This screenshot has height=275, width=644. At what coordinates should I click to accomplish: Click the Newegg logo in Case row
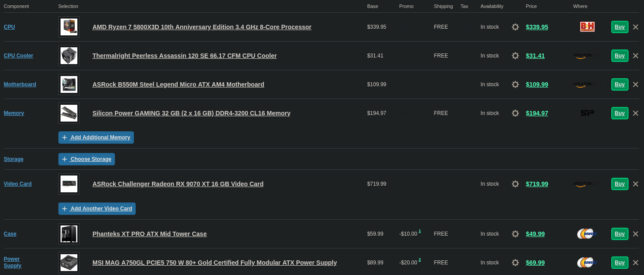pos(587,234)
